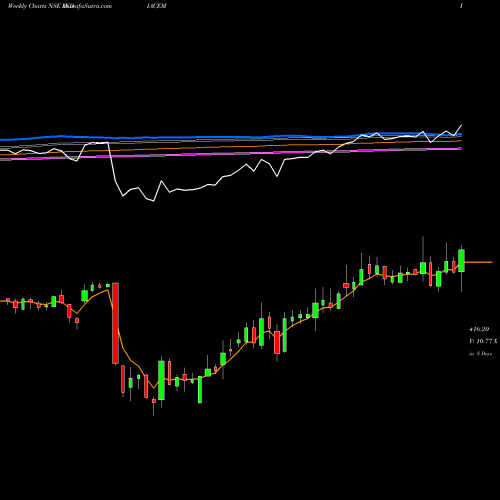Viewport: 500px width, 500px height.
Task: Click the price value "416.20"
Action: click(x=479, y=329)
